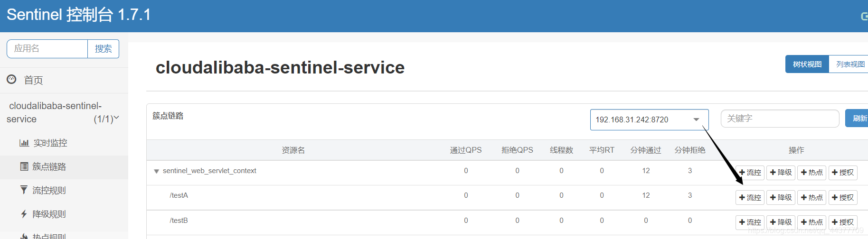Select 簇点链路 menu item
The image size is (868, 239).
click(x=49, y=166)
